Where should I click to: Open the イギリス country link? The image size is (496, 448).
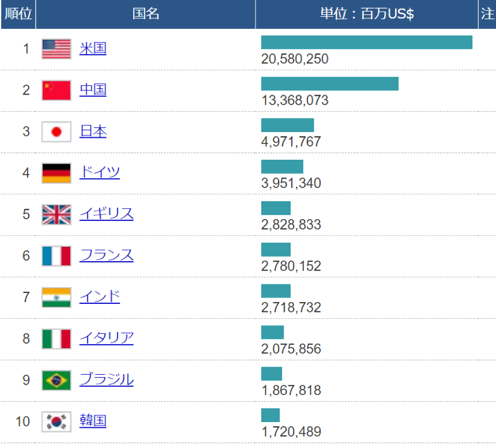coord(107,214)
